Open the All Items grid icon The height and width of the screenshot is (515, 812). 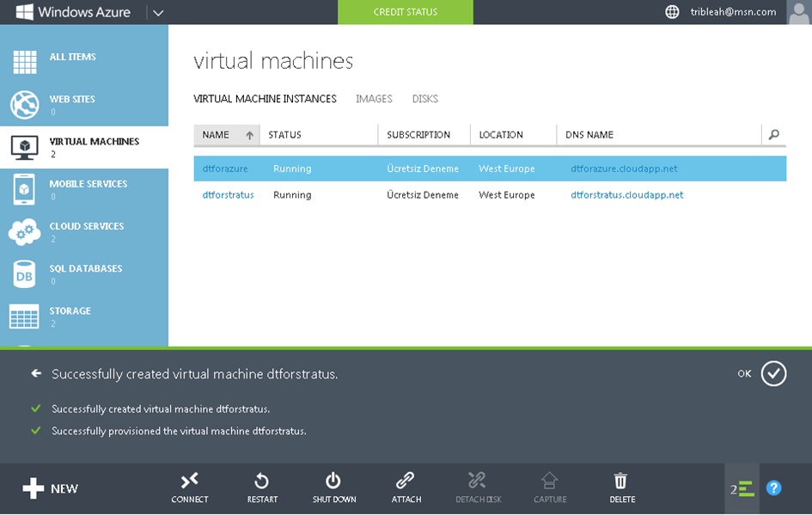click(24, 62)
